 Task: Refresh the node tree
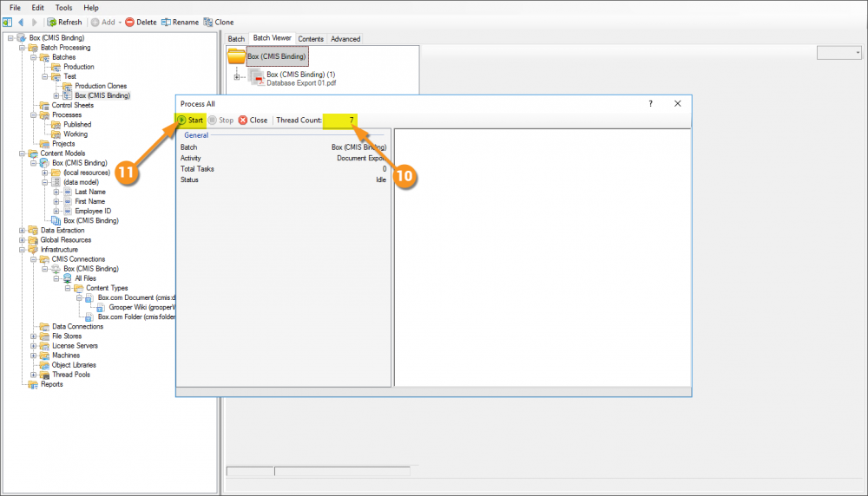point(64,23)
